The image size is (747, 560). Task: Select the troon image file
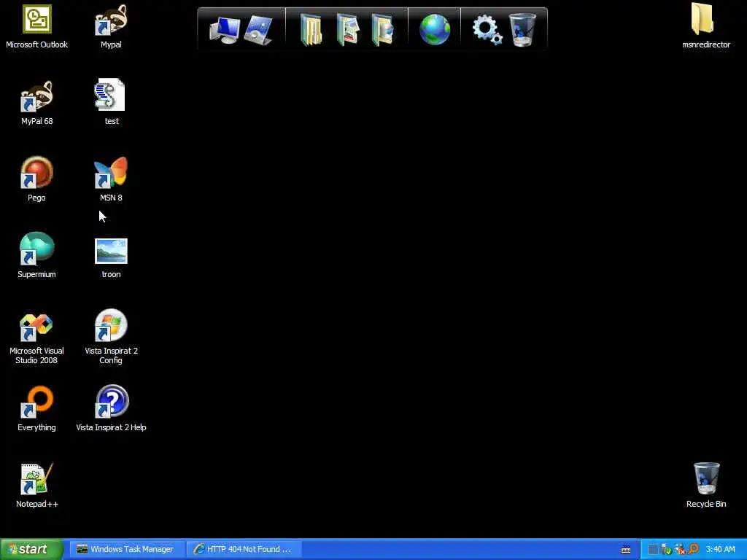pyautogui.click(x=111, y=251)
